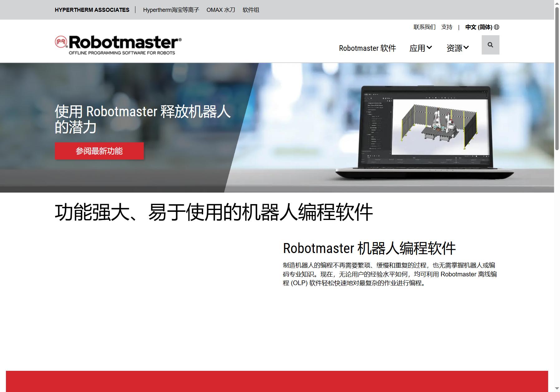Click the 支持 link
The width and height of the screenshot is (560, 392).
[447, 27]
